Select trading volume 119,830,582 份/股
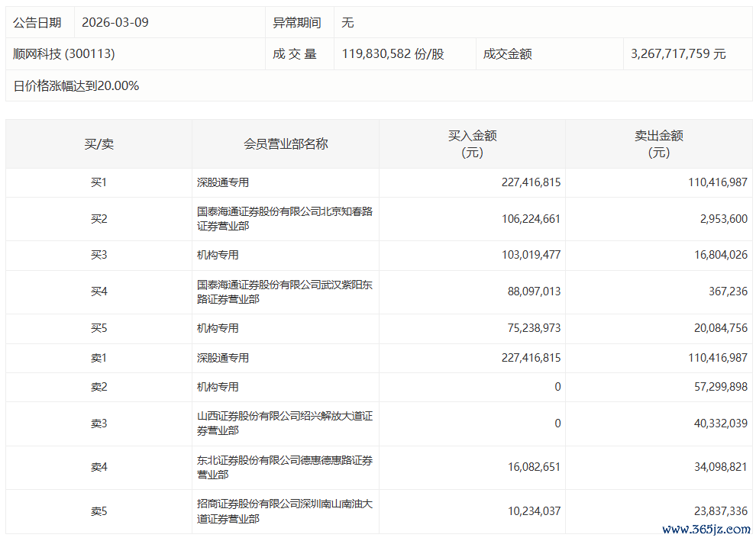 pos(393,54)
